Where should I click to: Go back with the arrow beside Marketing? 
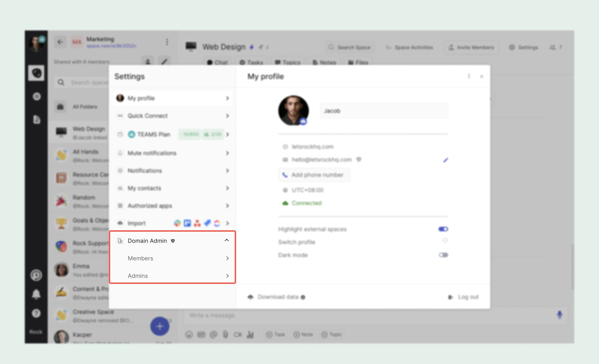pos(60,42)
